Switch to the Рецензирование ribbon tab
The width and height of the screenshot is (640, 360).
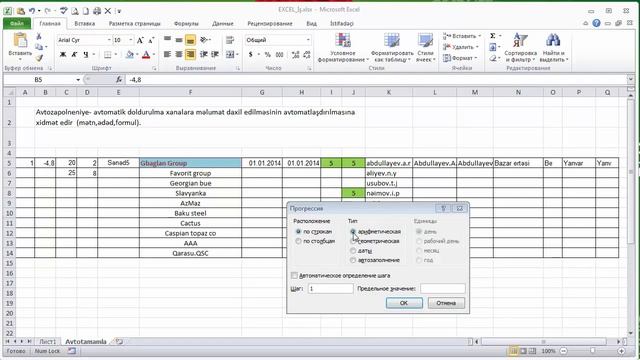[270, 23]
